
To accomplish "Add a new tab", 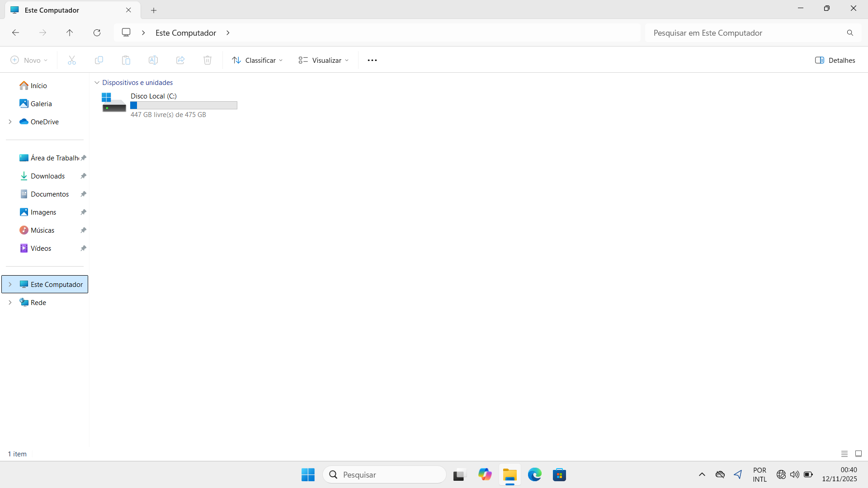I will [154, 10].
